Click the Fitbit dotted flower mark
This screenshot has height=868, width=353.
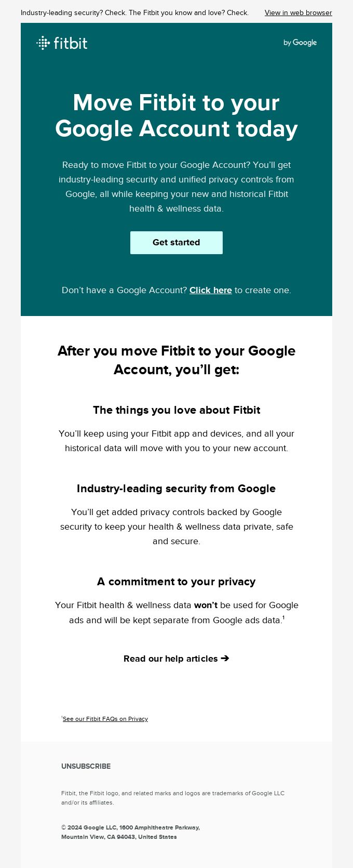(x=43, y=43)
